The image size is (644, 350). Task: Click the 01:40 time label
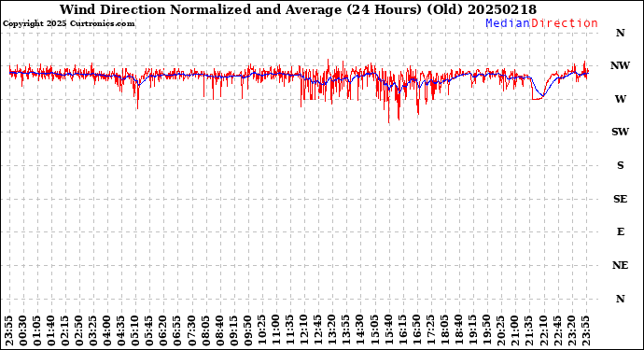click(51, 330)
